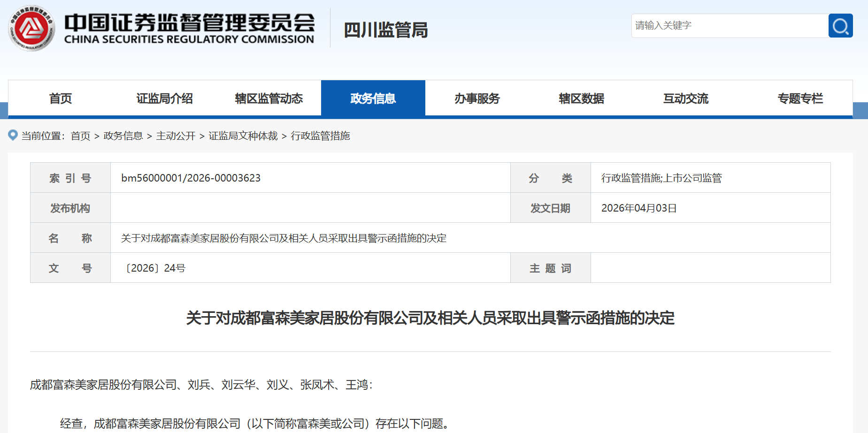This screenshot has height=433, width=868.
Task: Click the location pin icon in breadcrumb
Action: coord(13,135)
